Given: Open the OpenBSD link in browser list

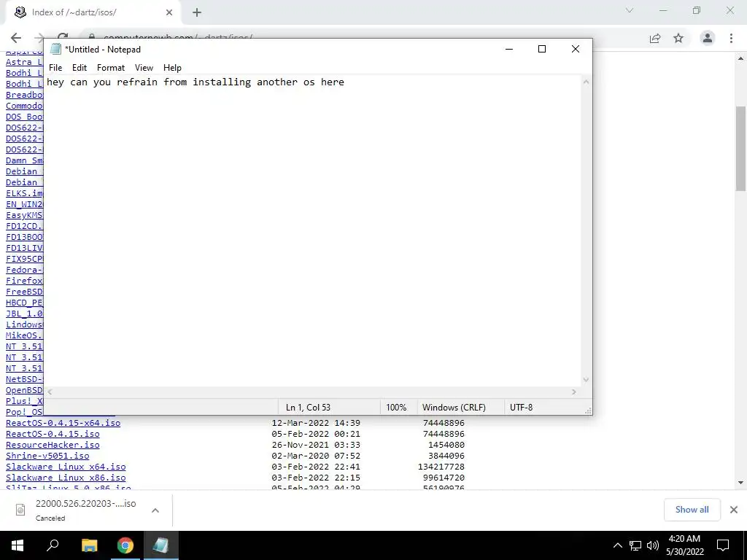Looking at the screenshot, I should point(24,391).
